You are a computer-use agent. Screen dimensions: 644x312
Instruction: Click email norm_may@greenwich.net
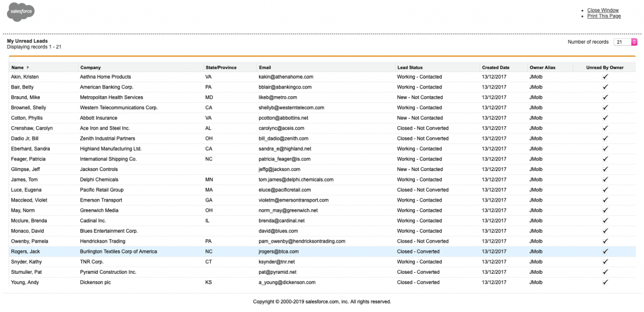288,210
